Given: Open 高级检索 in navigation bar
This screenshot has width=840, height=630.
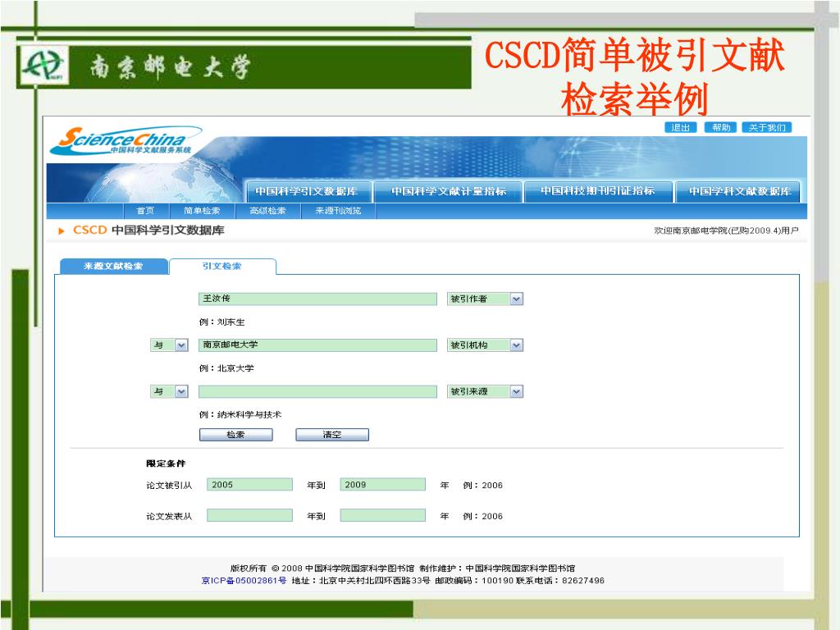Looking at the screenshot, I should [268, 211].
